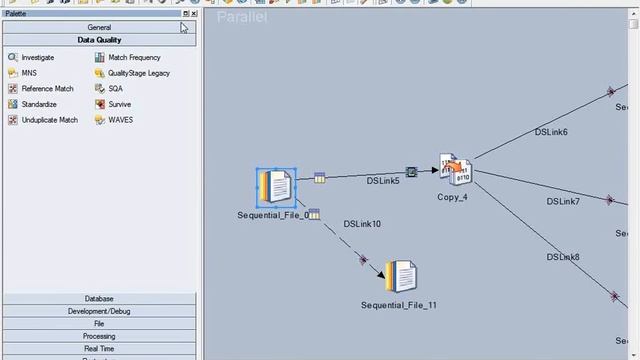Click the end marker on the DSLink6 link

pos(611,91)
